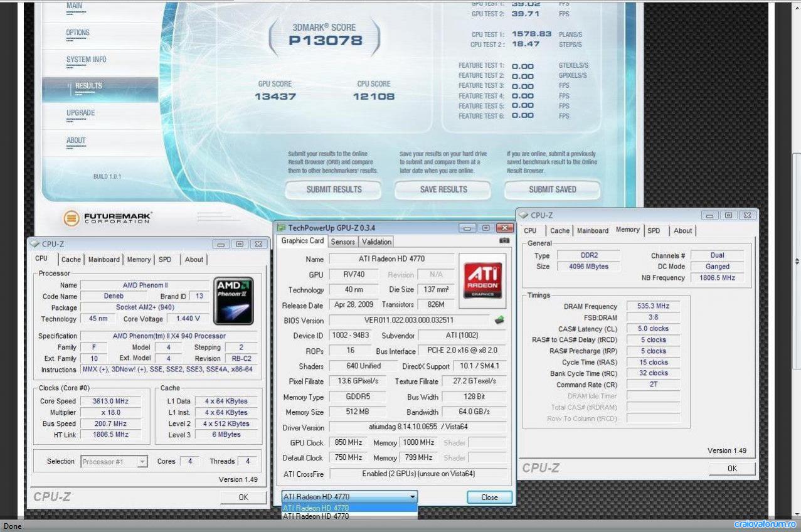This screenshot has height=532, width=801.
Task: Open Memory tab in the CPU-Z processor window
Action: 139,260
